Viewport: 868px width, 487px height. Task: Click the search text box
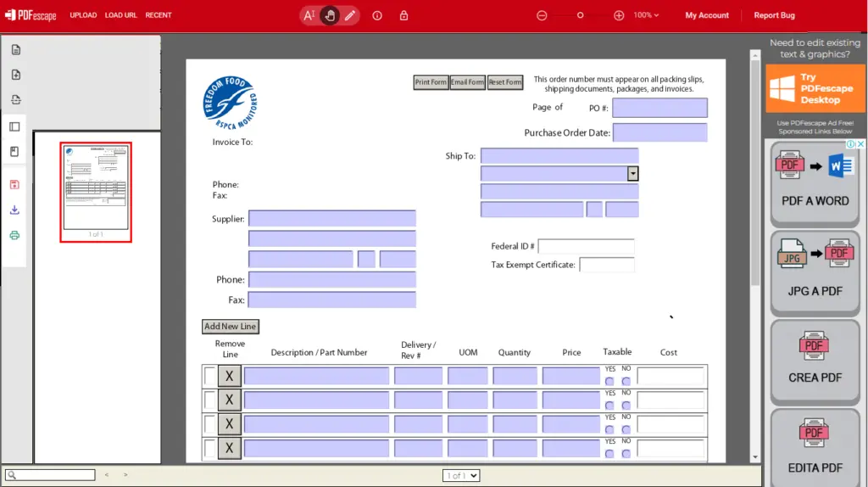pyautogui.click(x=50, y=475)
